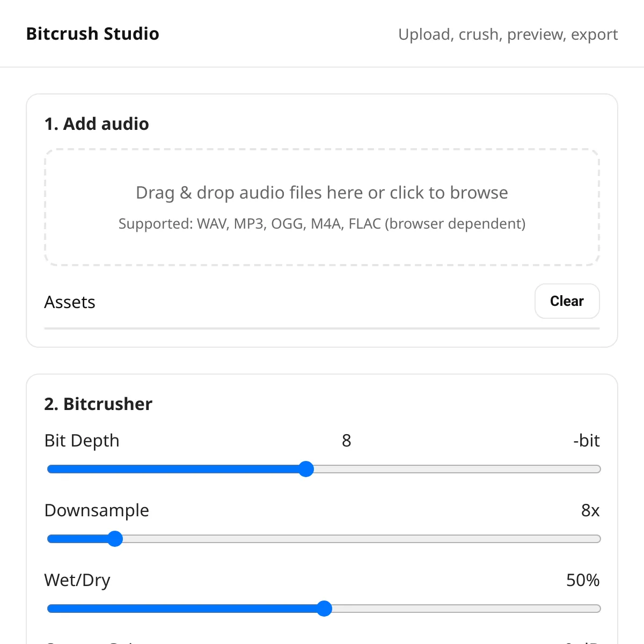Viewport: 644px width, 644px height.
Task: Click the Wet/Dry slider handle
Action: (324, 609)
